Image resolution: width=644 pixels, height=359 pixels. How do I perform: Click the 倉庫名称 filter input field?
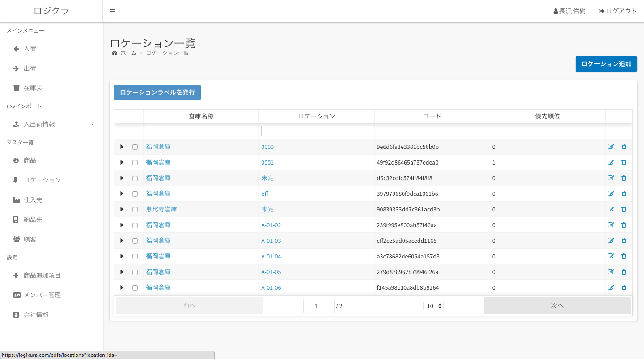[x=201, y=131]
